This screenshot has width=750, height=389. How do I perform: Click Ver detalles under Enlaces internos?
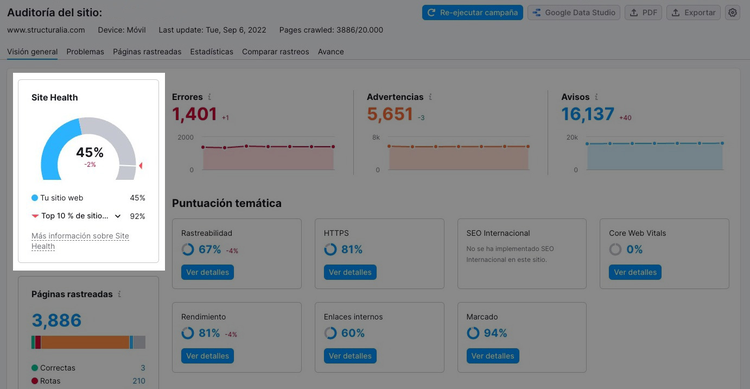(350, 356)
